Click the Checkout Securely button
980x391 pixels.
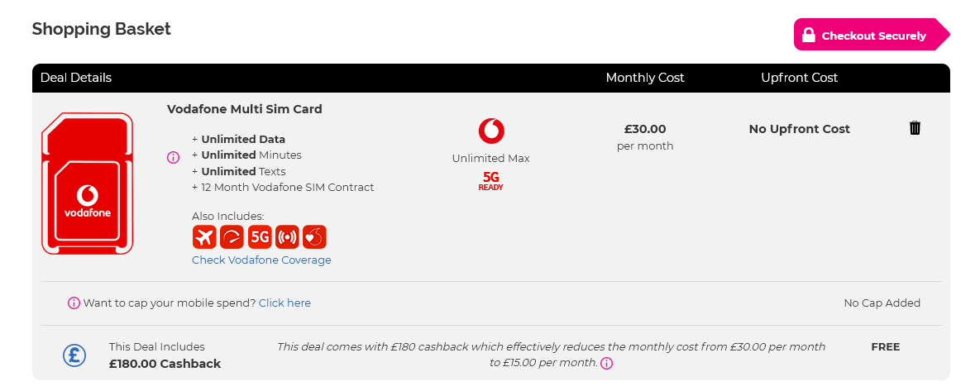pyautogui.click(x=872, y=35)
